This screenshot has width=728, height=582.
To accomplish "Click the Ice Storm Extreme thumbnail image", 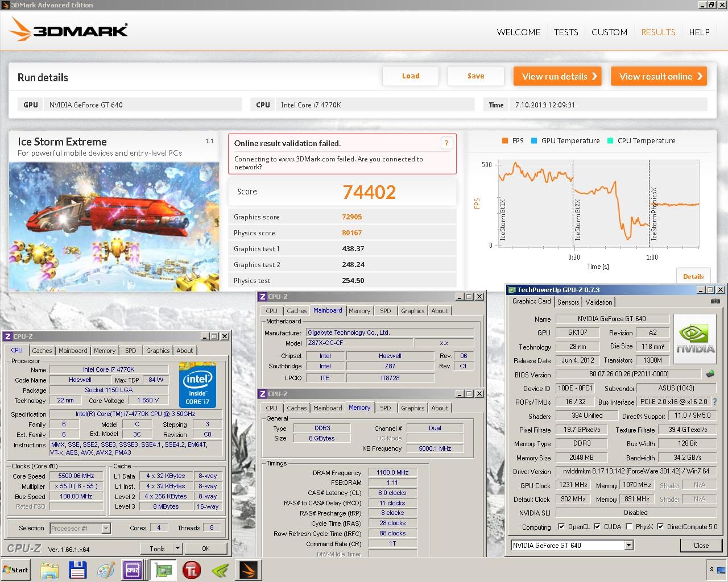I will pyautogui.click(x=114, y=226).
